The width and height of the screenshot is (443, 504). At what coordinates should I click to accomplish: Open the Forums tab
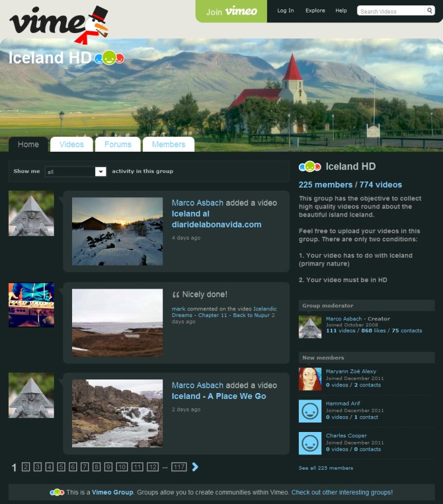118,144
